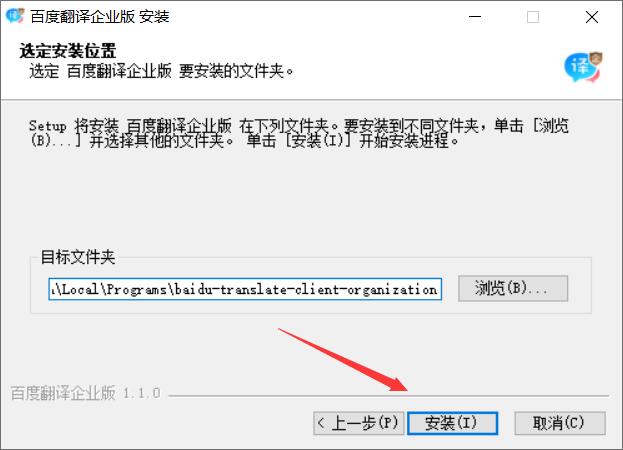
Task: Click the Baidu Translate logo in header
Action: pyautogui.click(x=583, y=67)
